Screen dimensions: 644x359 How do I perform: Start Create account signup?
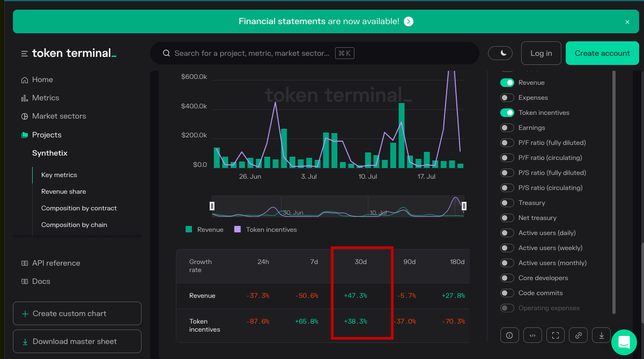[x=602, y=53]
